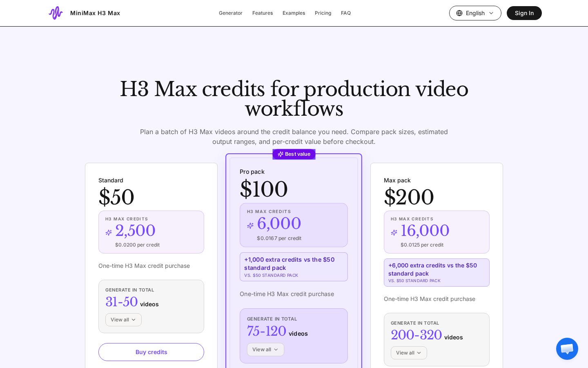Click the "Pro pack" label
Viewport: 588px width, 368px height.
(252, 172)
